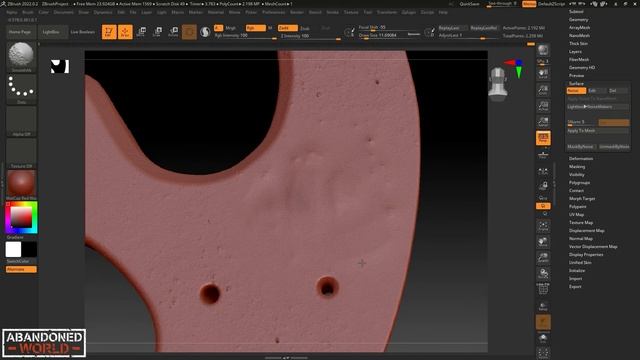The width and height of the screenshot is (640, 360).
Task: Click the QuickSave button
Action: pyautogui.click(x=469, y=4)
